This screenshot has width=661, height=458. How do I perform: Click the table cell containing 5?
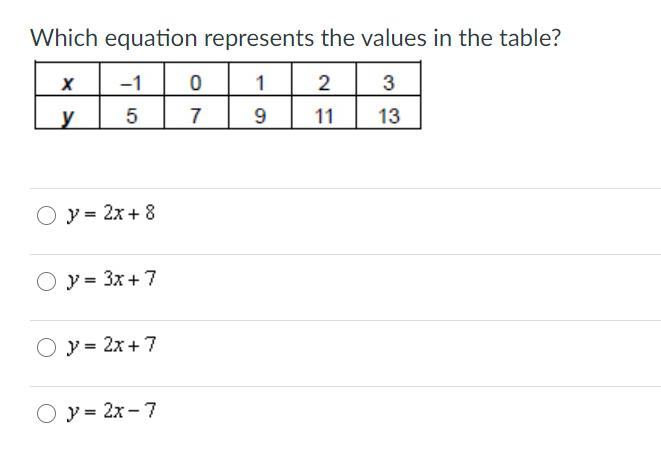coord(132,112)
